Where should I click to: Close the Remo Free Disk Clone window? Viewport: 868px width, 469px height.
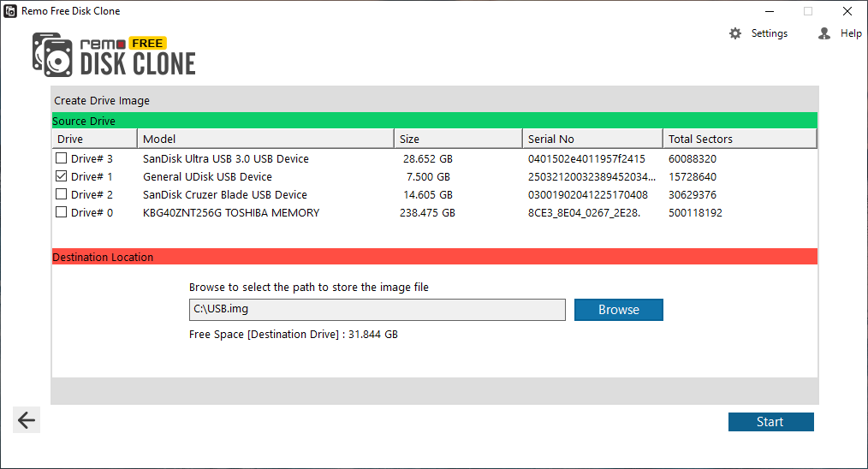tap(847, 11)
